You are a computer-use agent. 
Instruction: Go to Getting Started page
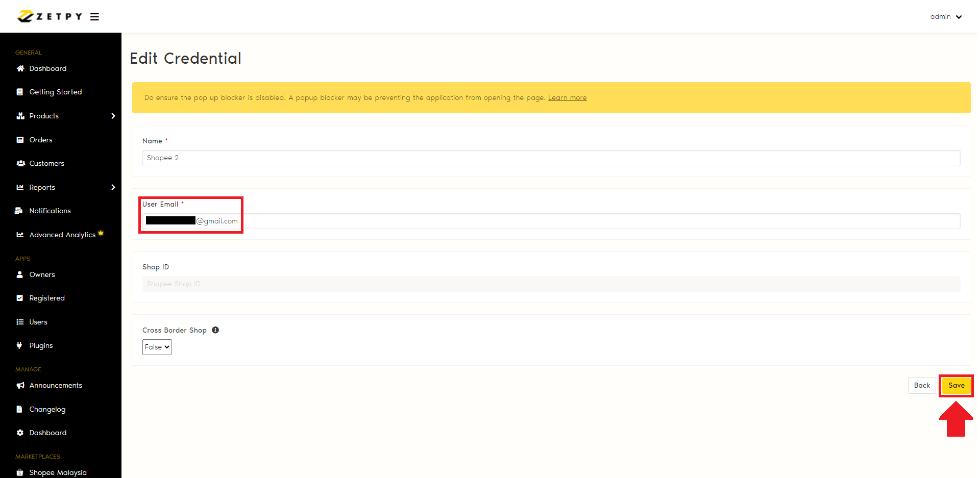[x=56, y=92]
